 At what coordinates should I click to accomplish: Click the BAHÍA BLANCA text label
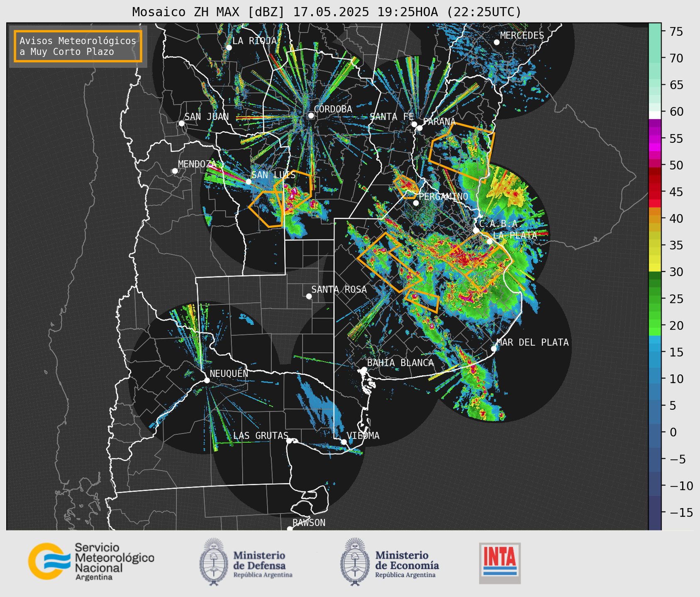coord(400,363)
